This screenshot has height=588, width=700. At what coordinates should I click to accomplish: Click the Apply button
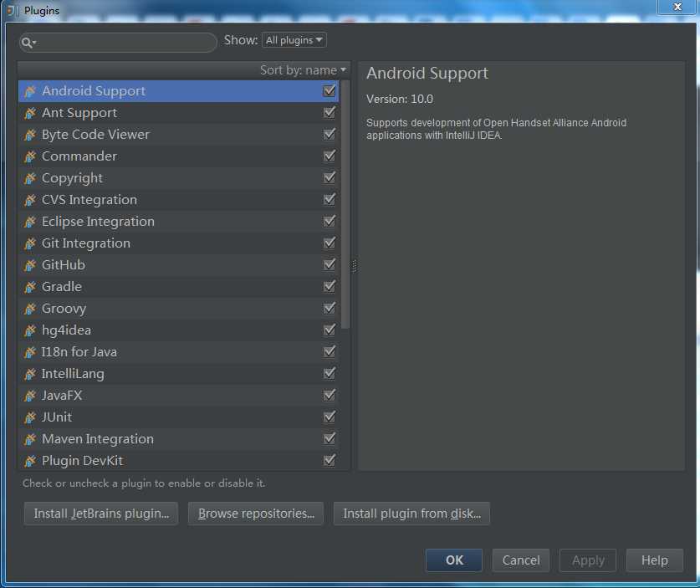pyautogui.click(x=588, y=560)
